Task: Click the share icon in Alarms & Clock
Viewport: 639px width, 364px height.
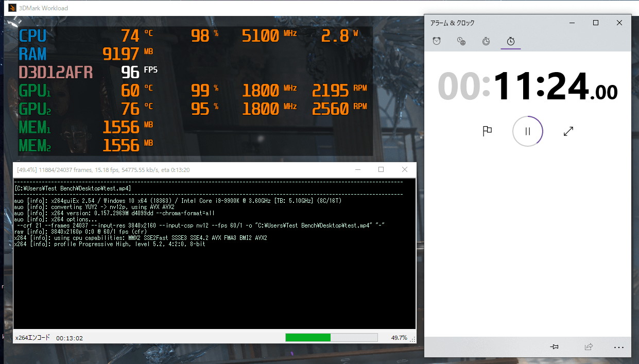Action: click(589, 347)
